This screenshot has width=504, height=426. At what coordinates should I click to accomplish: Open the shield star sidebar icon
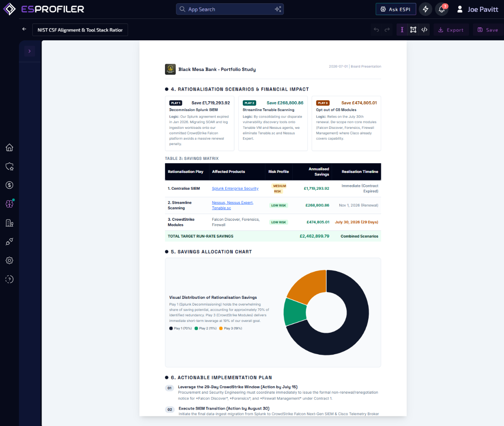click(x=9, y=166)
